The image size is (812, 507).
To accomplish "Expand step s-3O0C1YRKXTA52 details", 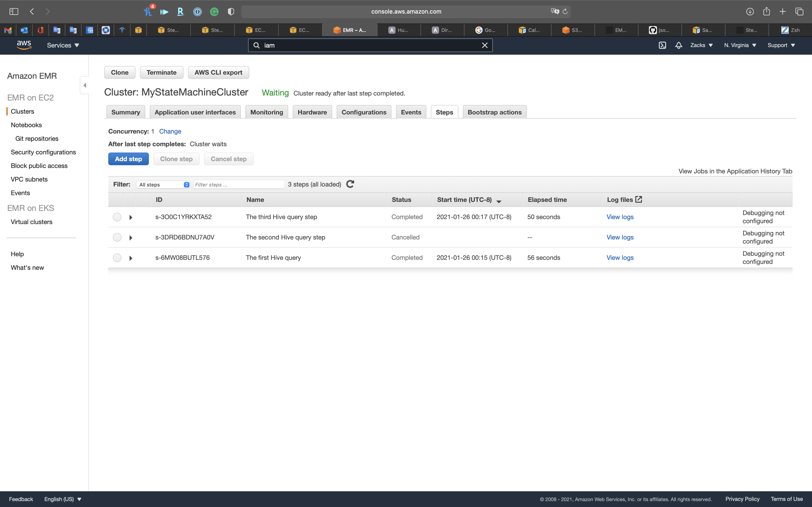I will (131, 217).
